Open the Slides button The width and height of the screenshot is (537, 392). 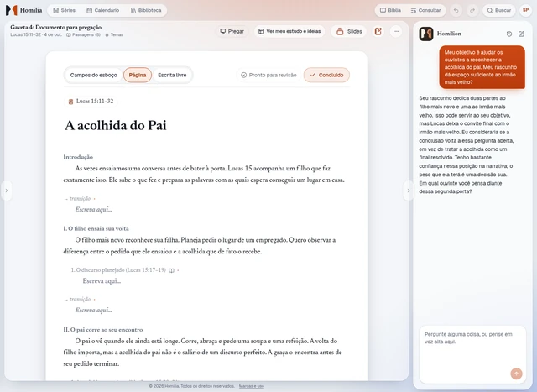coord(349,31)
